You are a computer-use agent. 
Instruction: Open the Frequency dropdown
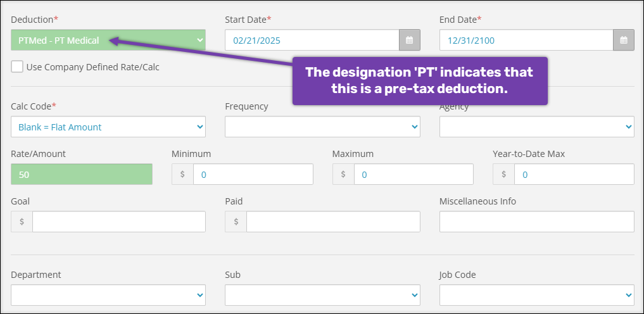(x=322, y=127)
